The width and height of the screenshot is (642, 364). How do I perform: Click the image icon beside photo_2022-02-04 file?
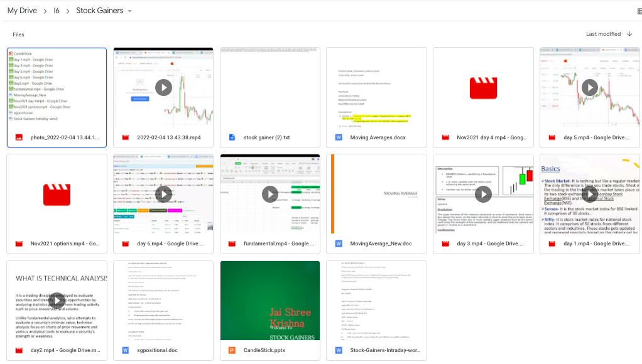pos(19,137)
